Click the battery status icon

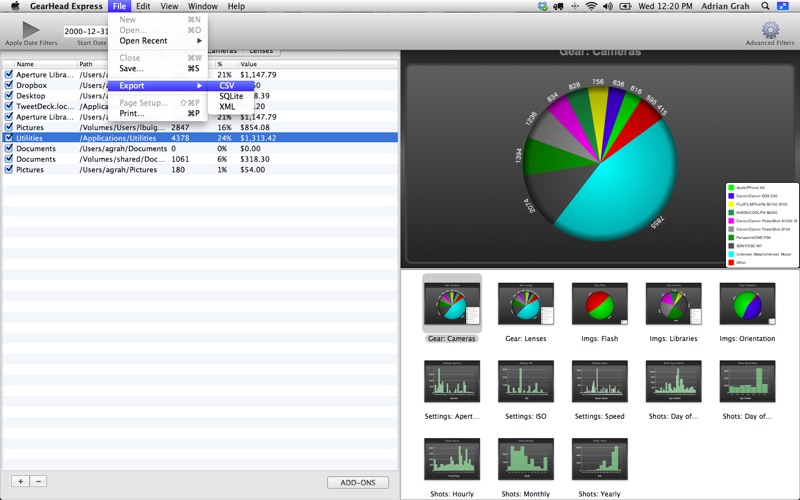[x=625, y=6]
